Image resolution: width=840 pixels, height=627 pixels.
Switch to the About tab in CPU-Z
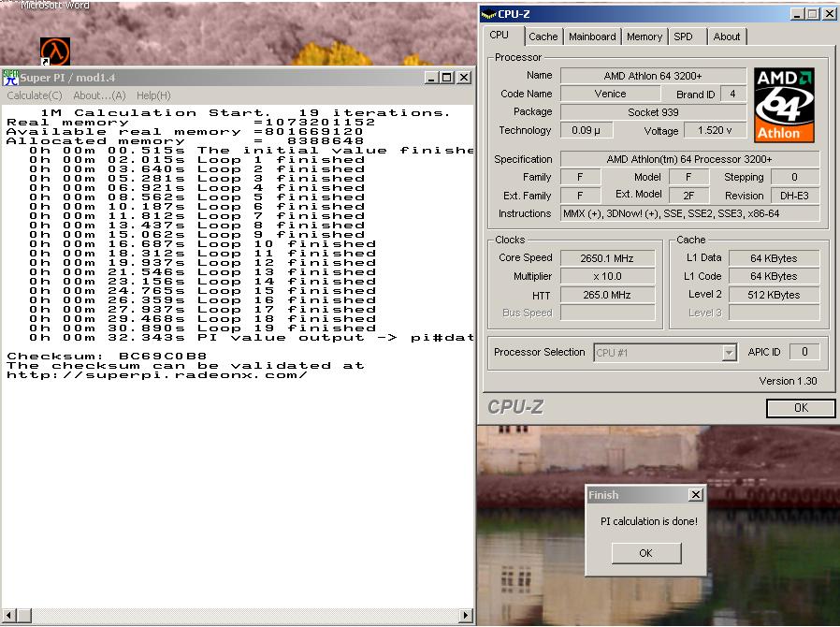coord(727,36)
